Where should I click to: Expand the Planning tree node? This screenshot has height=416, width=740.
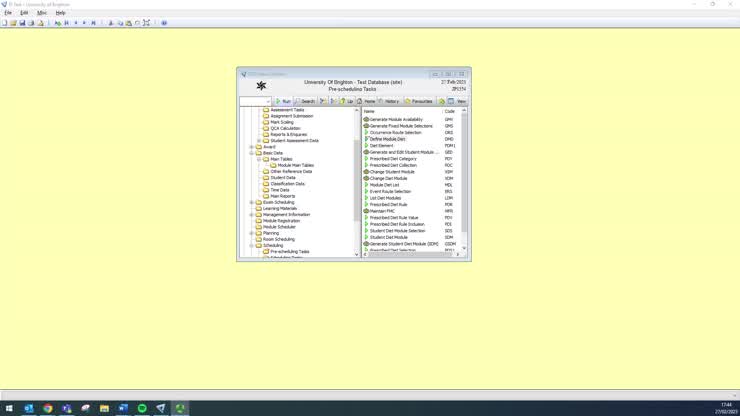tap(252, 233)
